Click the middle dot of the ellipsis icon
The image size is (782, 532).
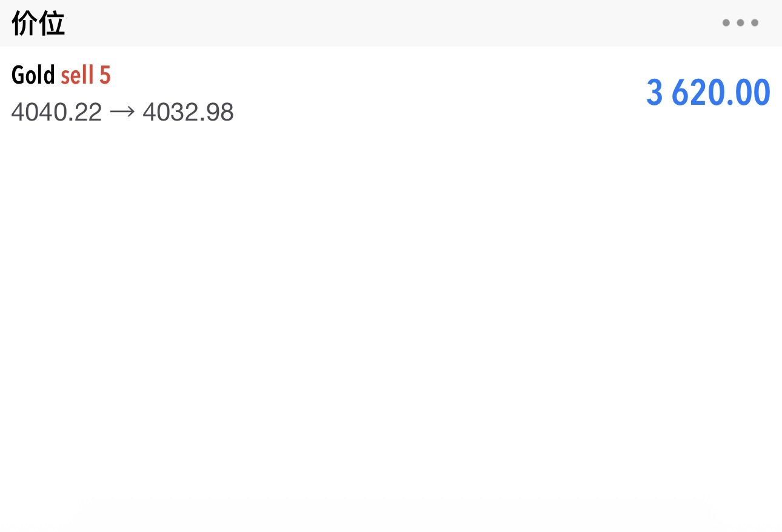tap(740, 23)
